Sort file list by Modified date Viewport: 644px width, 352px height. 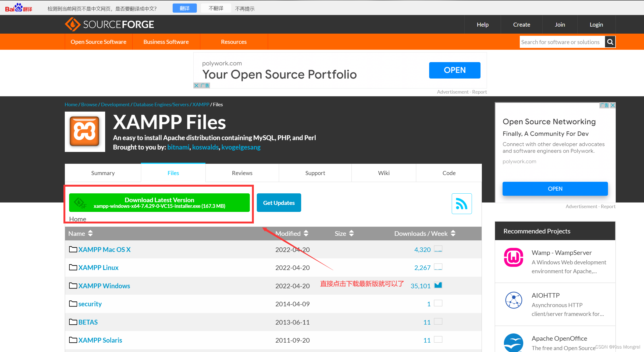point(292,233)
